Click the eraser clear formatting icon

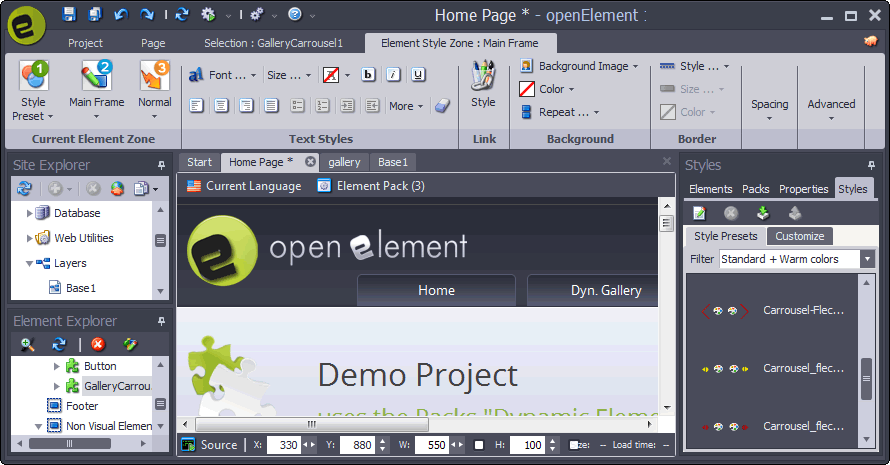point(442,106)
